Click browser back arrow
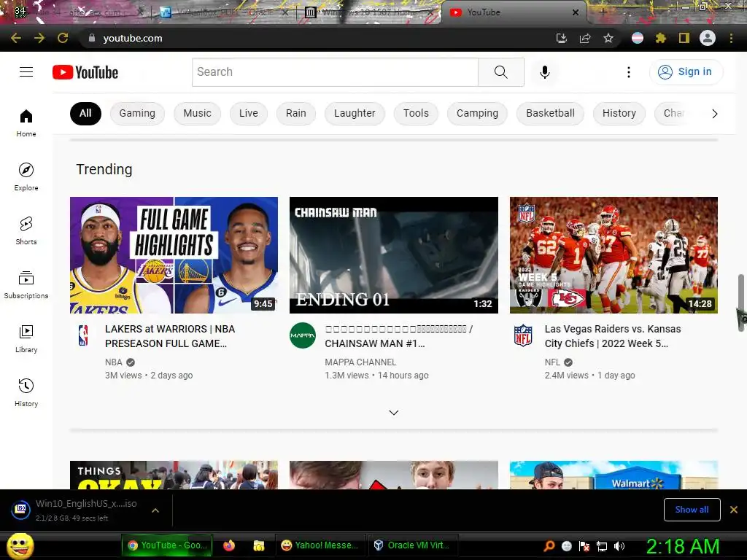The width and height of the screenshot is (747, 560). 16,38
